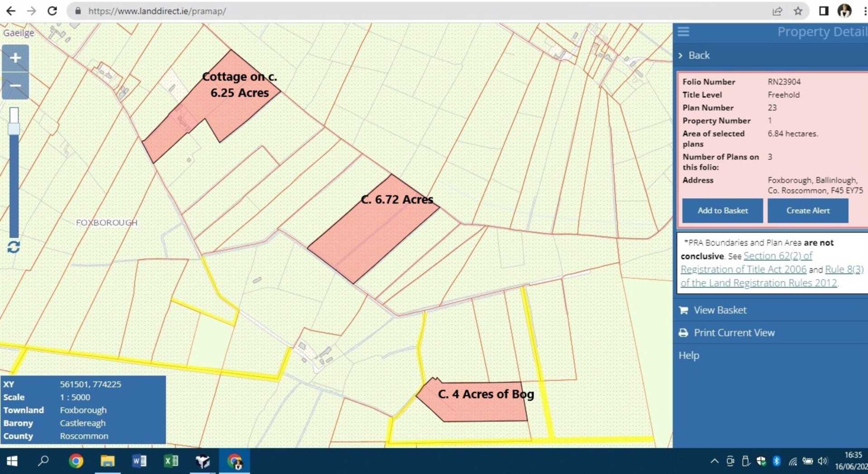Viewport: 868px width, 474px height.
Task: Open View Basket
Action: 720,310
